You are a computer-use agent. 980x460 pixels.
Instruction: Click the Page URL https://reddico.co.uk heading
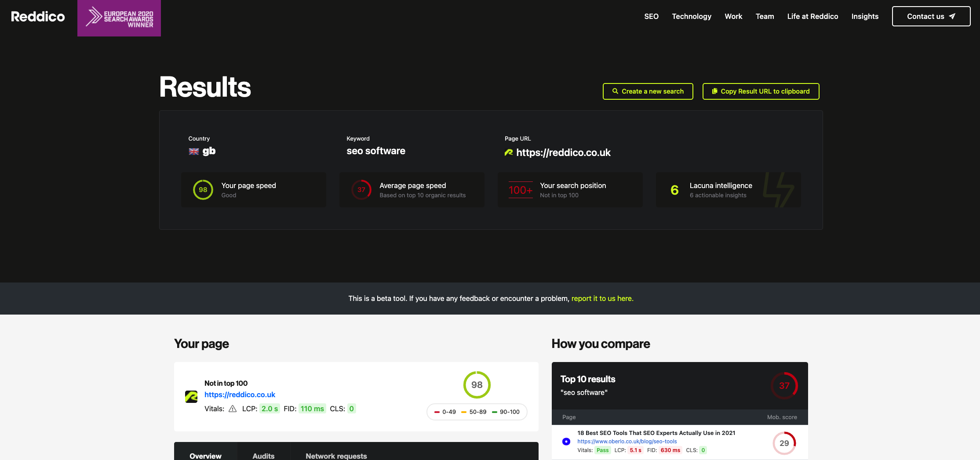click(x=563, y=152)
